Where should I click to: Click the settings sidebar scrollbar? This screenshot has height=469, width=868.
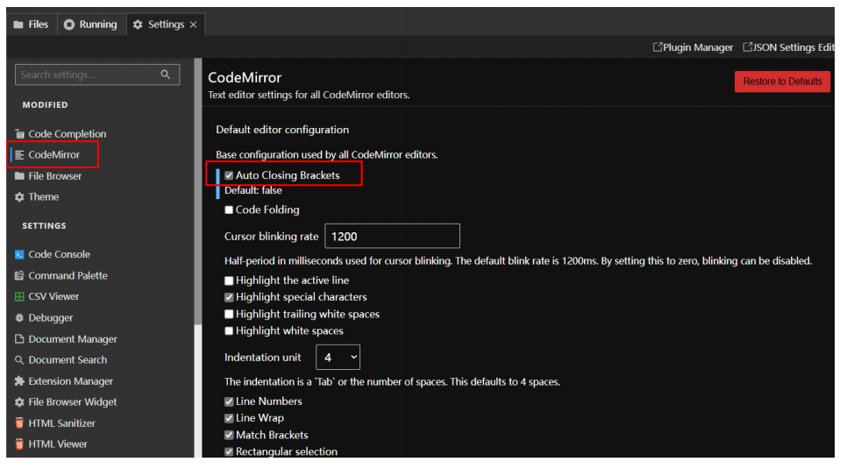[197, 192]
